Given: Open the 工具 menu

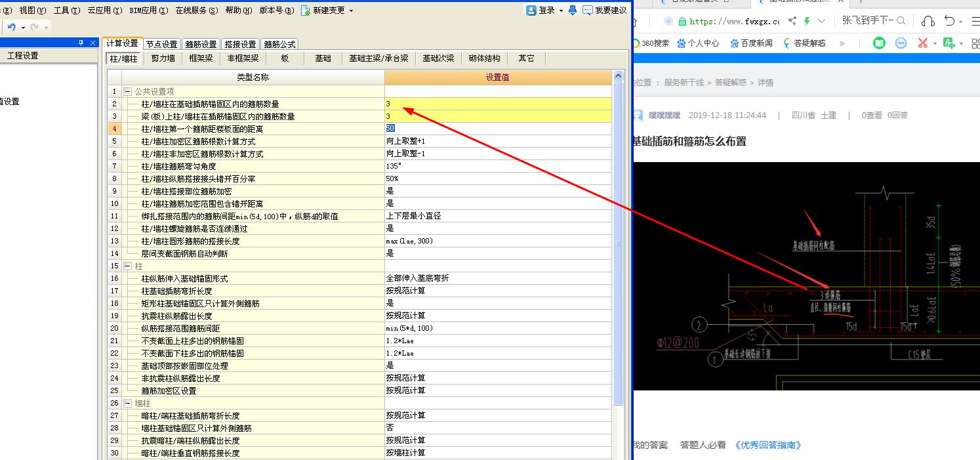Looking at the screenshot, I should (66, 10).
